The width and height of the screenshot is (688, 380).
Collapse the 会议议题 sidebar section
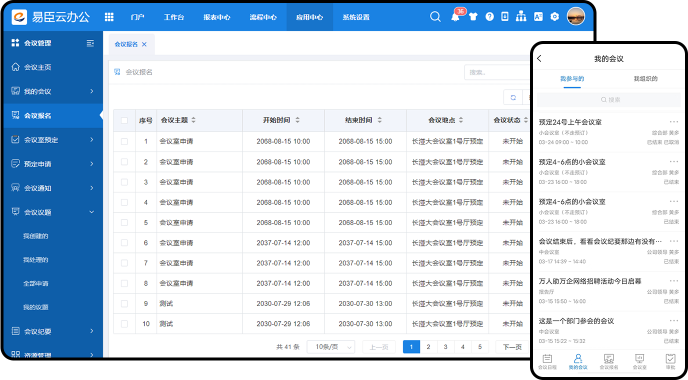(x=53, y=212)
